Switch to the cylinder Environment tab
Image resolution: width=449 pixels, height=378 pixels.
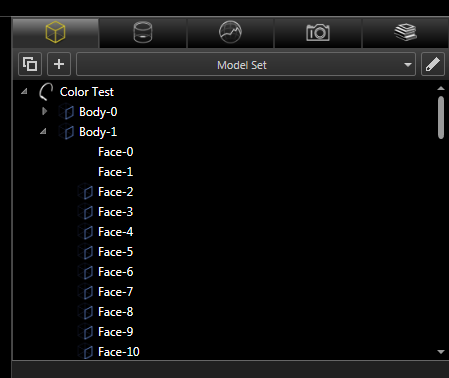(143, 33)
